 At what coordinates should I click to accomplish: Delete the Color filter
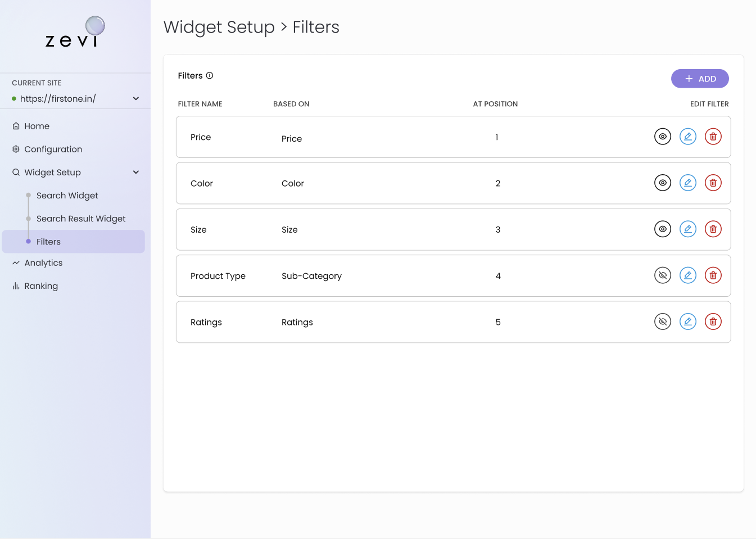[x=713, y=183]
